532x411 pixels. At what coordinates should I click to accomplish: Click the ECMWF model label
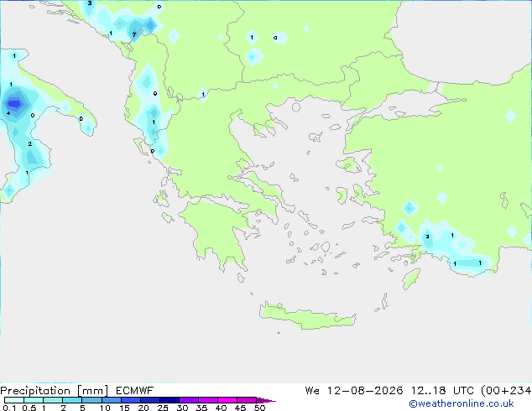point(135,391)
